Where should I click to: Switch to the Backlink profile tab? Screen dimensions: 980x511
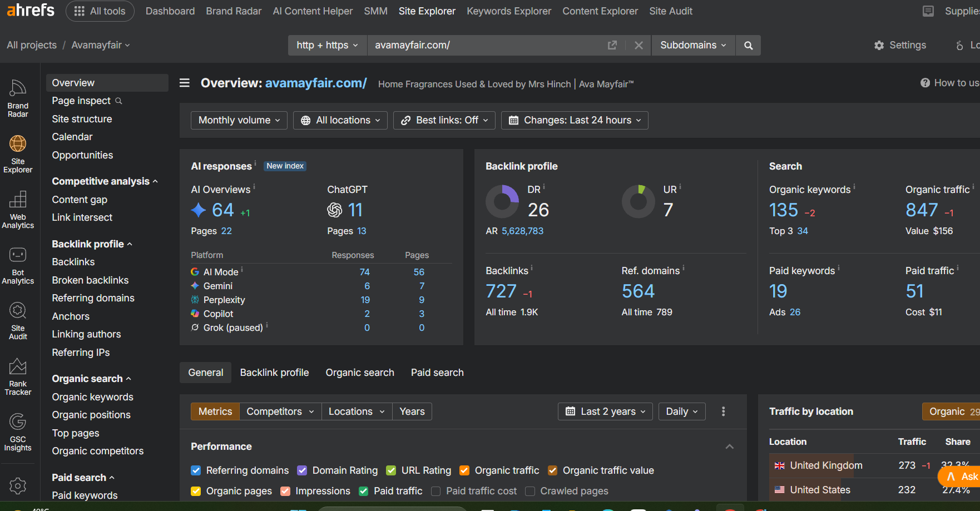[274, 373]
